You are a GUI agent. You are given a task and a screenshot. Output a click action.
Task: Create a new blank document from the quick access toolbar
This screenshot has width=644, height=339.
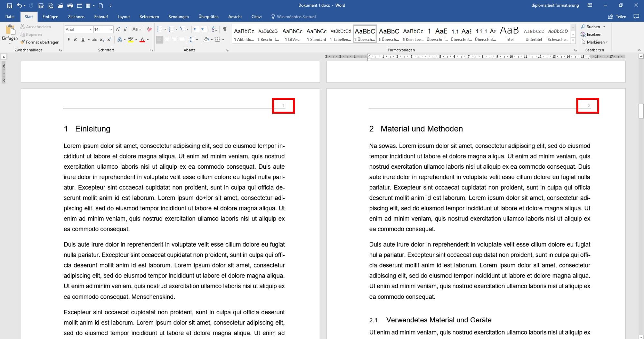[101, 5]
